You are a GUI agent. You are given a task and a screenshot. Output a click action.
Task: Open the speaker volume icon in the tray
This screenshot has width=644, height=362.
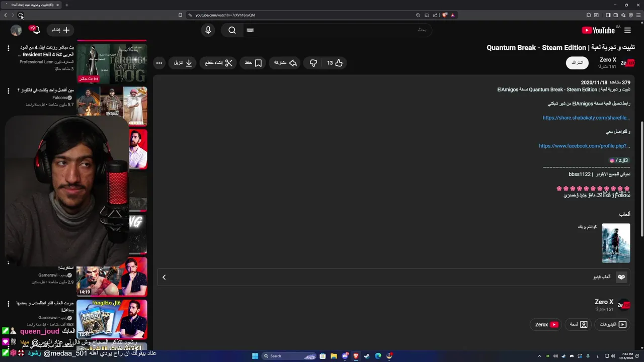coord(613,356)
